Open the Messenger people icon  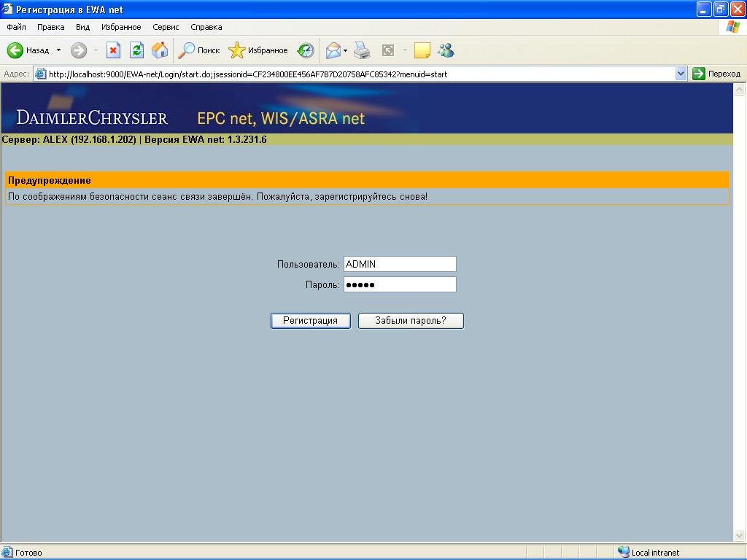(x=446, y=50)
